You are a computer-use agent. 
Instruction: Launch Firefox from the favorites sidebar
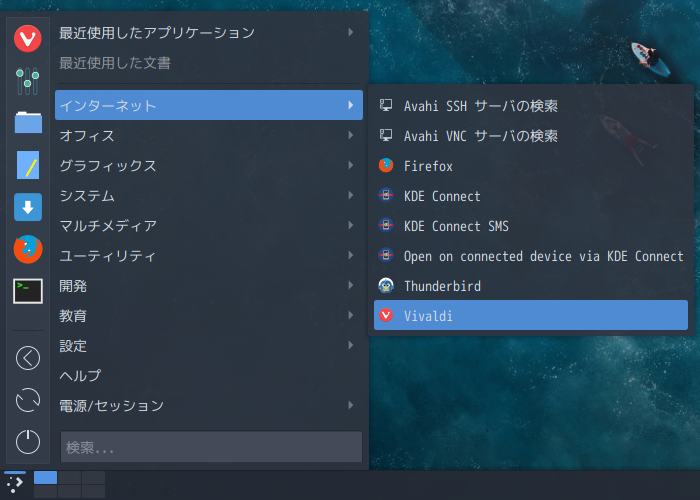coord(28,249)
